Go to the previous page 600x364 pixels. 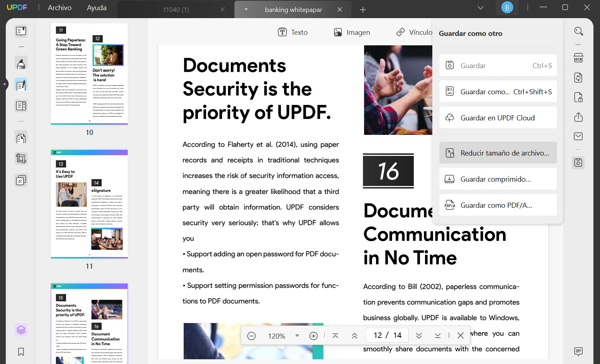355,336
